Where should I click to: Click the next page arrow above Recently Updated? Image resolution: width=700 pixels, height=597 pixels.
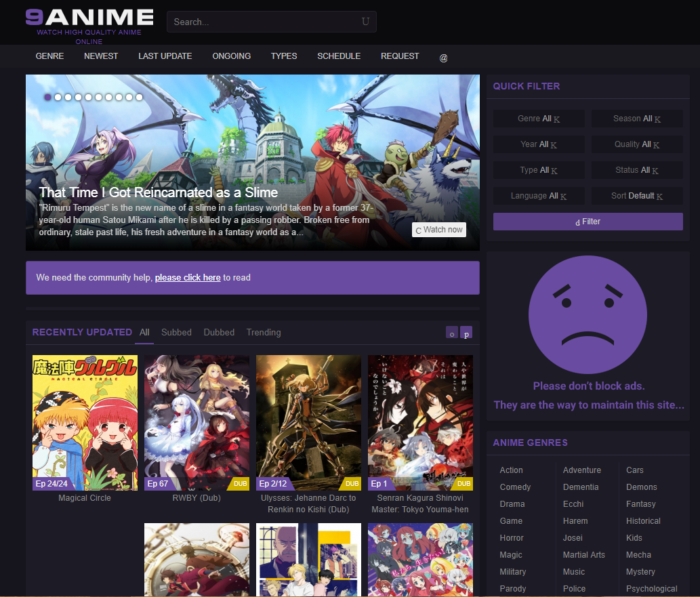466,333
